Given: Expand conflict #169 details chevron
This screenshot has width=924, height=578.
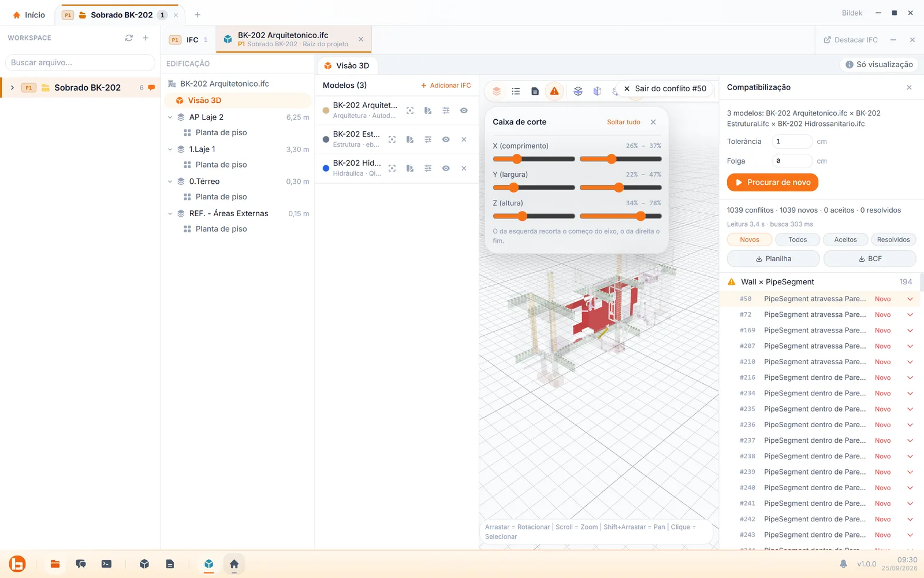Looking at the screenshot, I should coord(910,331).
